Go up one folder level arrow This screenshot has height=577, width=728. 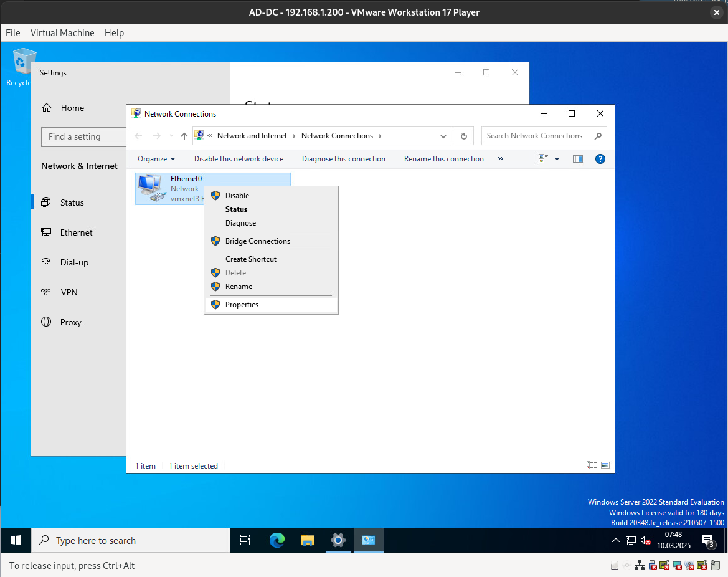[184, 136]
